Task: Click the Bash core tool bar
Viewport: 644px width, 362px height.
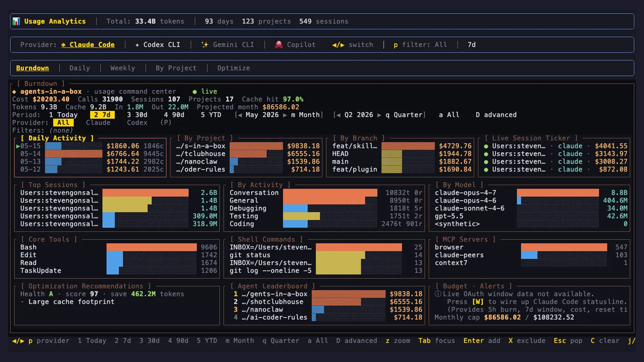Action: click(x=152, y=247)
